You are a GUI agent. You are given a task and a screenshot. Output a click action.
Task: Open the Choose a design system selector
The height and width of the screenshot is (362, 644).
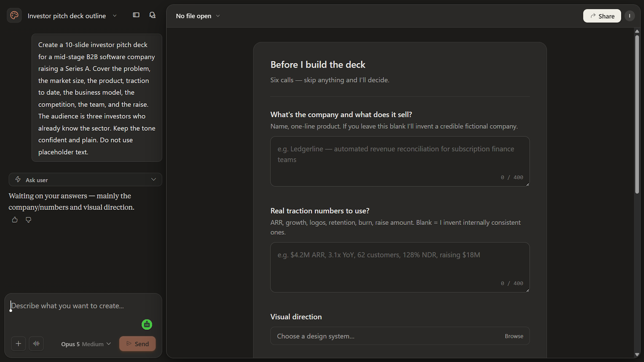[x=400, y=336]
